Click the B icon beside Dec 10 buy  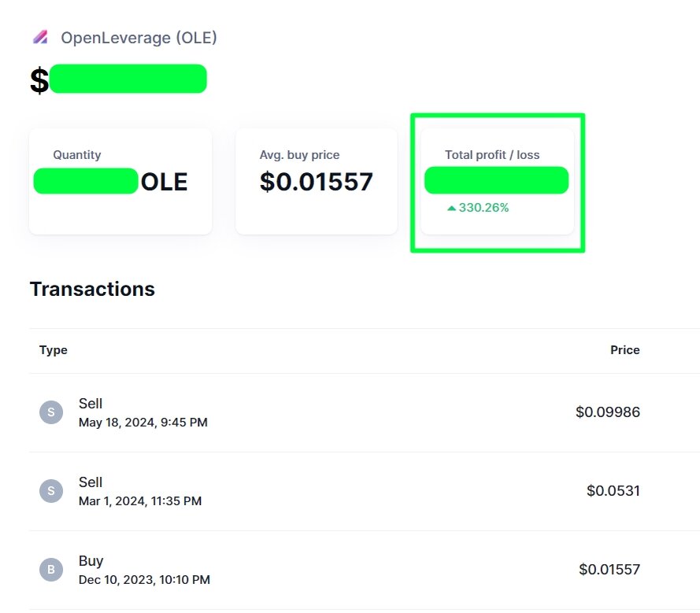tap(51, 569)
